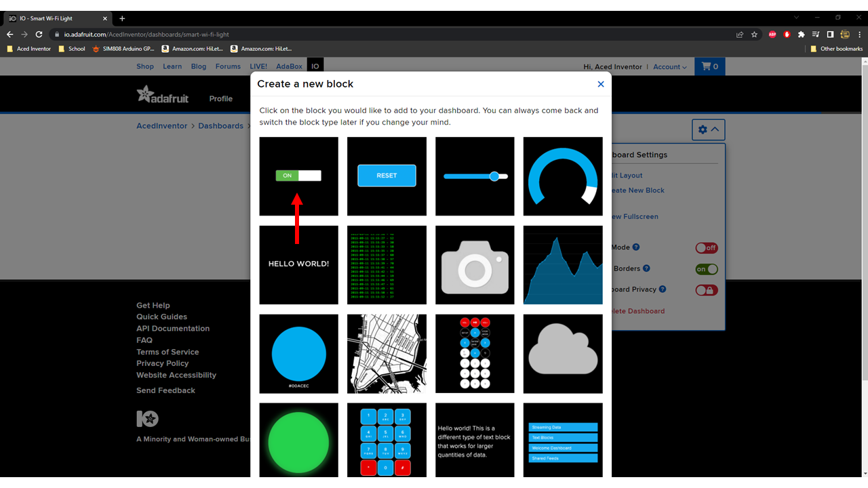Open Privacy Policy footer link
Image resolution: width=868 pixels, height=488 pixels.
[x=163, y=363]
